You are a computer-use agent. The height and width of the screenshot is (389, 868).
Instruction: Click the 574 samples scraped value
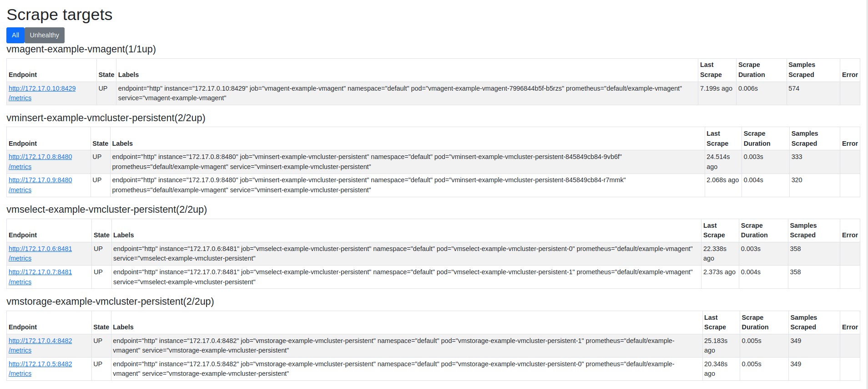(794, 88)
